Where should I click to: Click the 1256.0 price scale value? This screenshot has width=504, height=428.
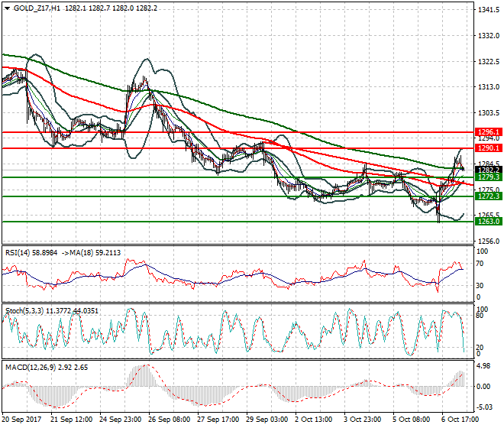(489, 241)
